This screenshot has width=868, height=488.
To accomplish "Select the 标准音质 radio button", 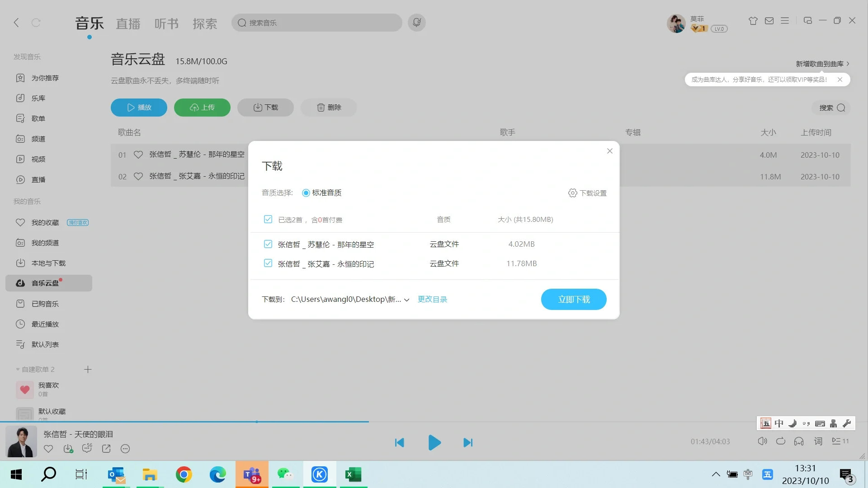I will tap(306, 192).
